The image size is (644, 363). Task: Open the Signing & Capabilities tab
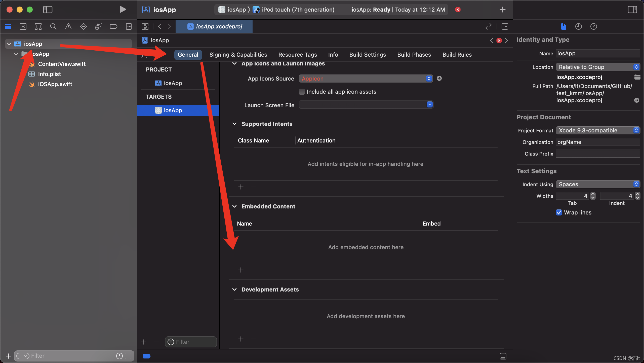coord(238,55)
